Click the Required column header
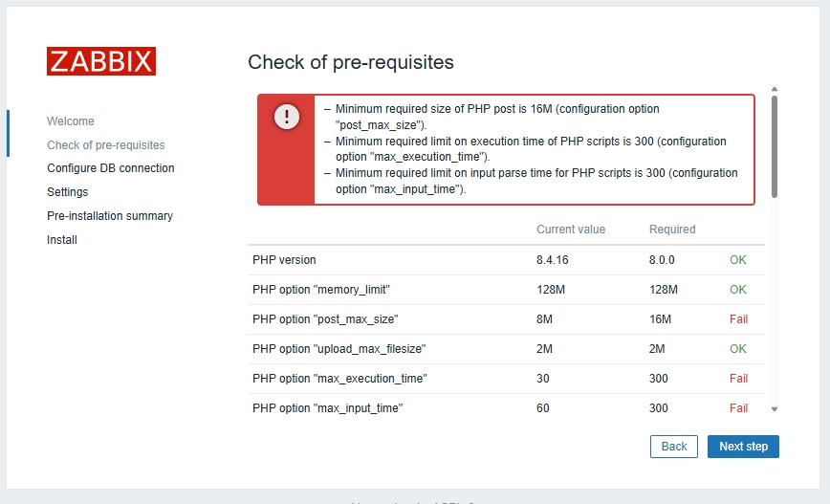The height and width of the screenshot is (504, 830). click(672, 230)
